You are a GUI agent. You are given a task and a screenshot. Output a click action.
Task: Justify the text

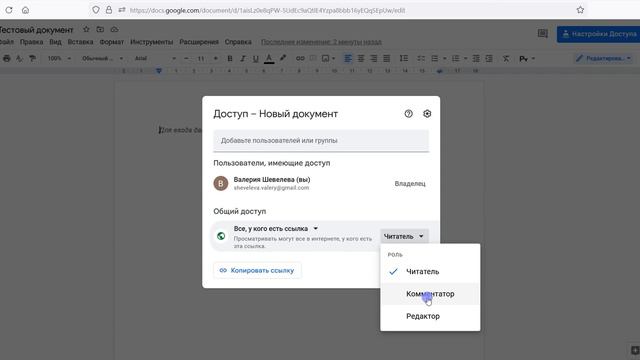[x=387, y=58]
